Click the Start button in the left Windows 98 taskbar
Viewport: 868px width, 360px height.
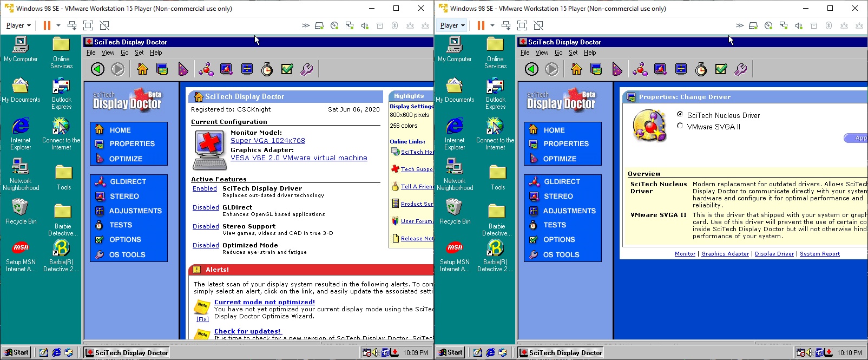(x=16, y=352)
